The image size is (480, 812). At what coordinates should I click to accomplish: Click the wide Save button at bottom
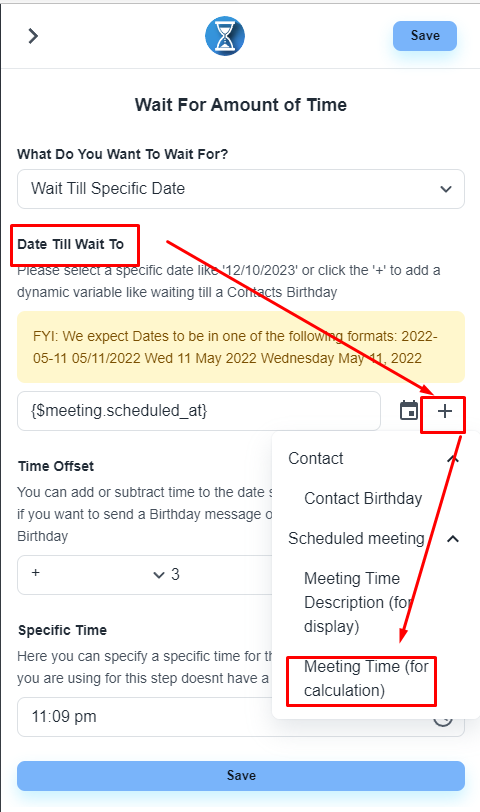pos(241,775)
